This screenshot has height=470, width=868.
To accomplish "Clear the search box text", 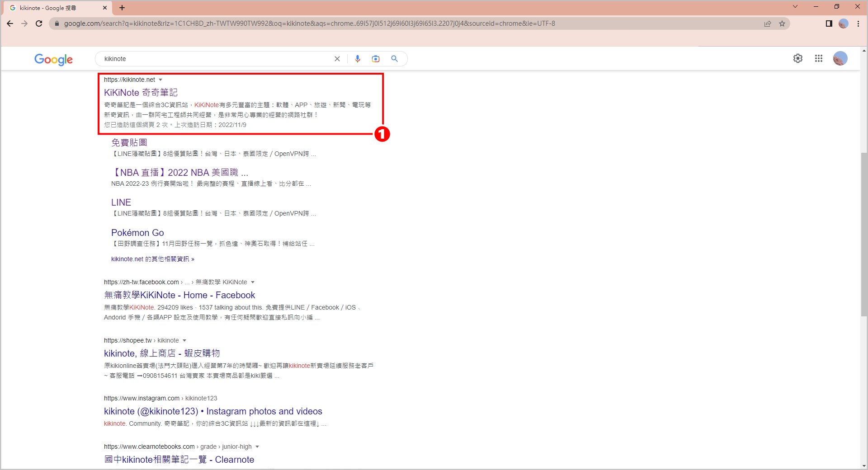I will click(337, 59).
